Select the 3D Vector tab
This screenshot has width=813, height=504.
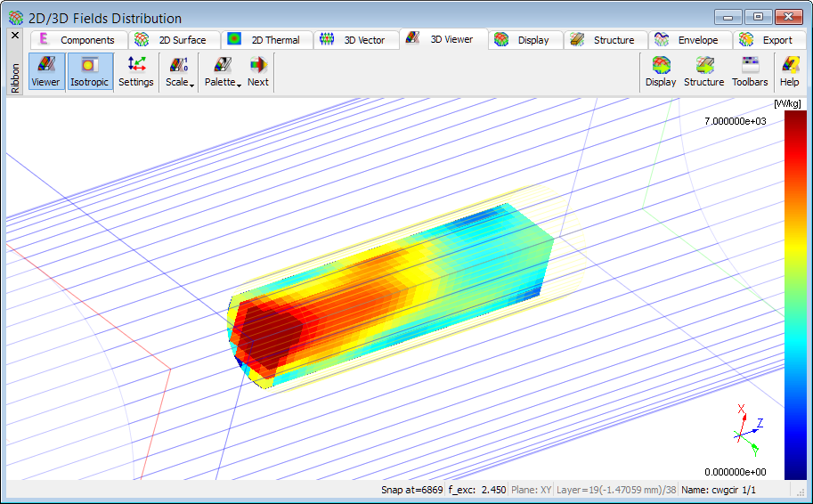(355, 40)
